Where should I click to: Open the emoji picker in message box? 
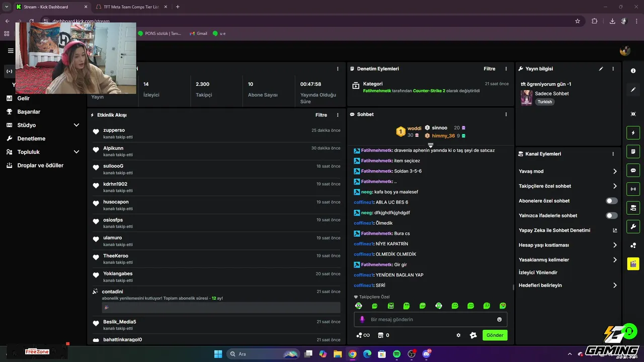(499, 319)
